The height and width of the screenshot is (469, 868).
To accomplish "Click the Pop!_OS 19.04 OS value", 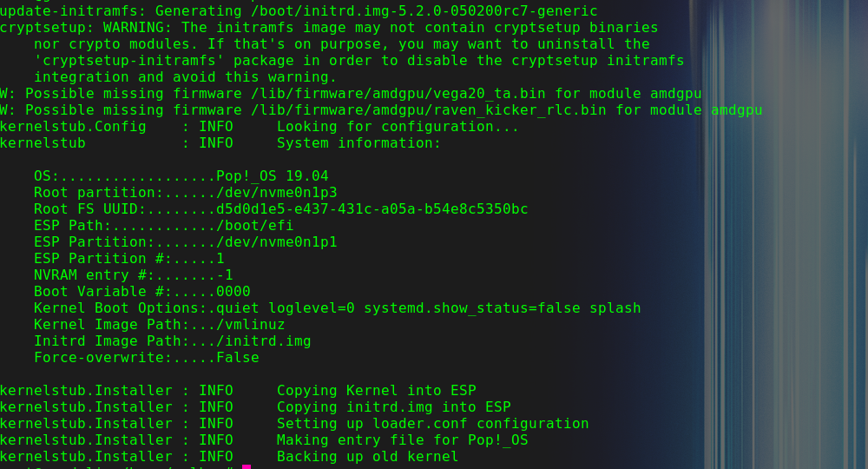I will click(x=272, y=176).
